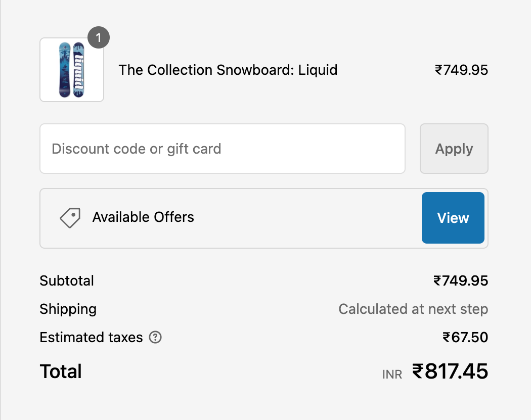Click the subtotal amount ₹749.95

tap(461, 281)
